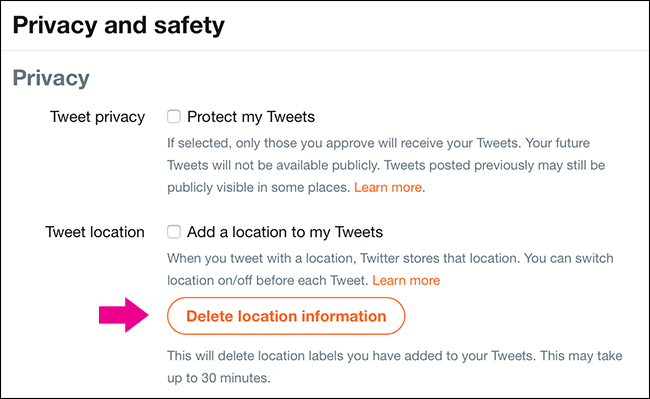The width and height of the screenshot is (650, 399).
Task: Click the divider line under page title
Action: pos(325,51)
